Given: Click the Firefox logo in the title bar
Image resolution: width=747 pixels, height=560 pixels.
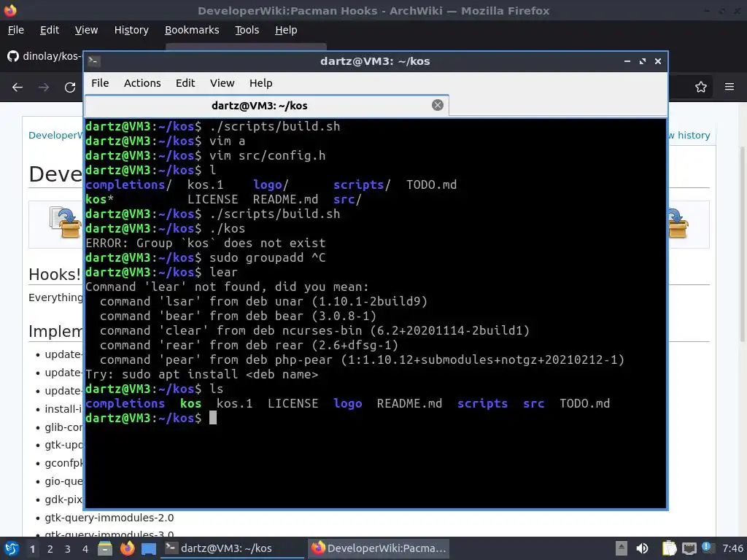Looking at the screenshot, I should [x=10, y=10].
